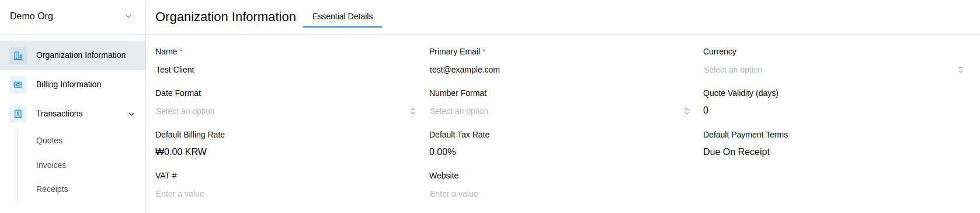Click the Organization Information building icon
The height and width of the screenshot is (213, 980).
click(18, 56)
